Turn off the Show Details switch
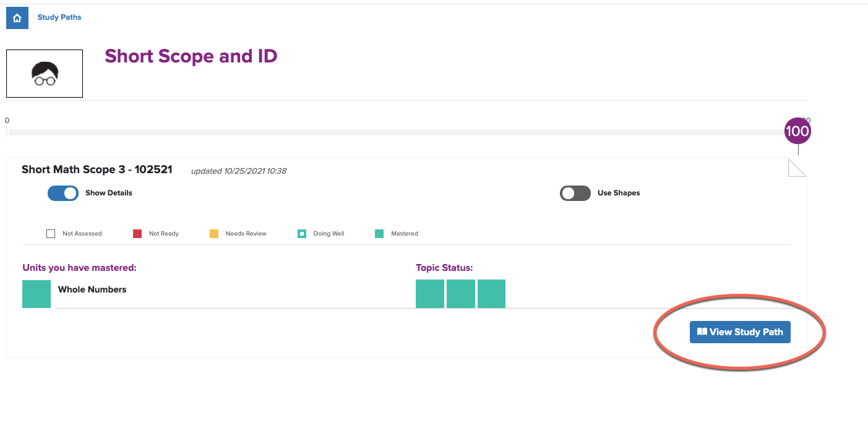Viewport: 868px width, 444px height. [63, 193]
